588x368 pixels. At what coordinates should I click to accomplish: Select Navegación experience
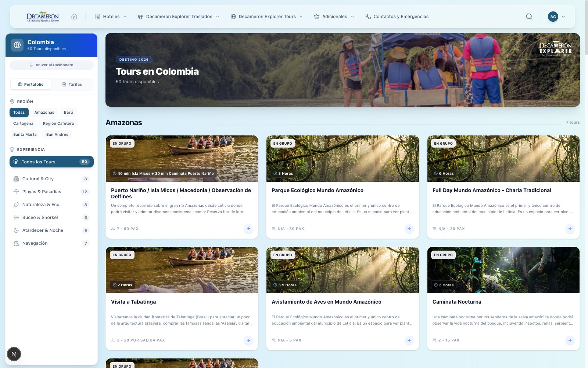click(x=51, y=243)
